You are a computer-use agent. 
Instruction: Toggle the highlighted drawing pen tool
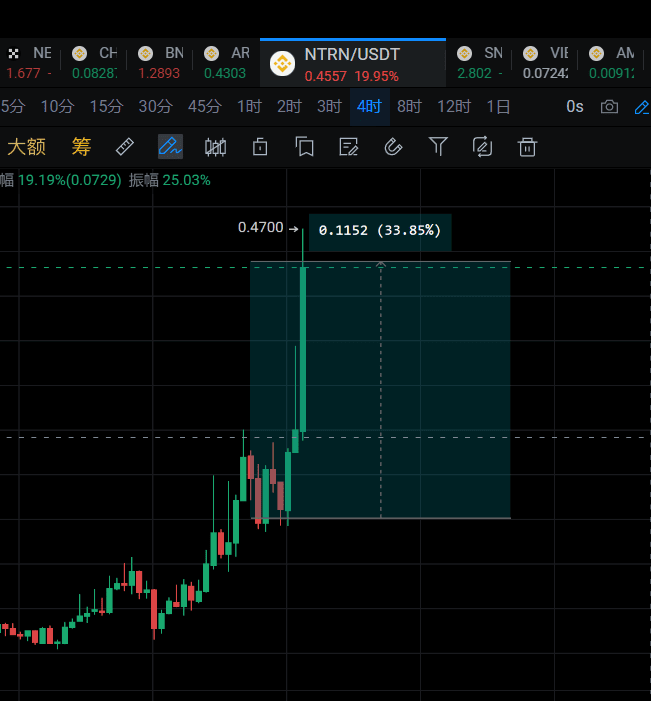pyautogui.click(x=170, y=147)
